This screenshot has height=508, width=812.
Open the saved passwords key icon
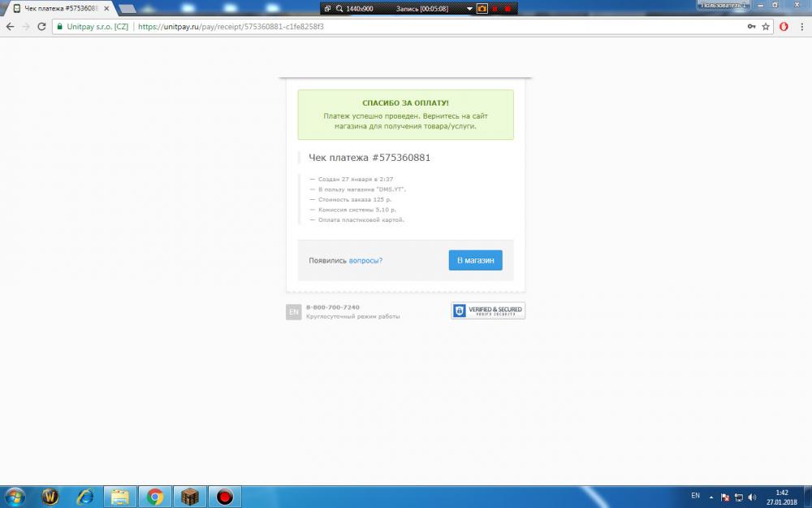(x=751, y=26)
